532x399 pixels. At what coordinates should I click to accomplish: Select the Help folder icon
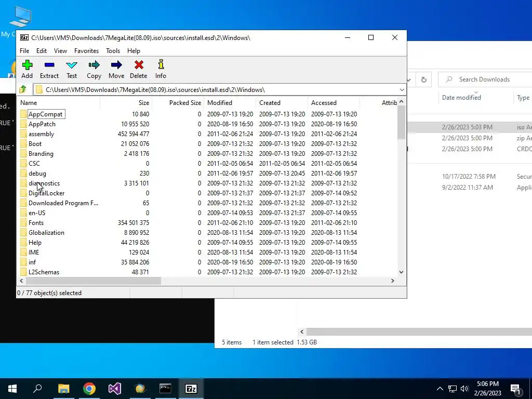[x=23, y=242]
